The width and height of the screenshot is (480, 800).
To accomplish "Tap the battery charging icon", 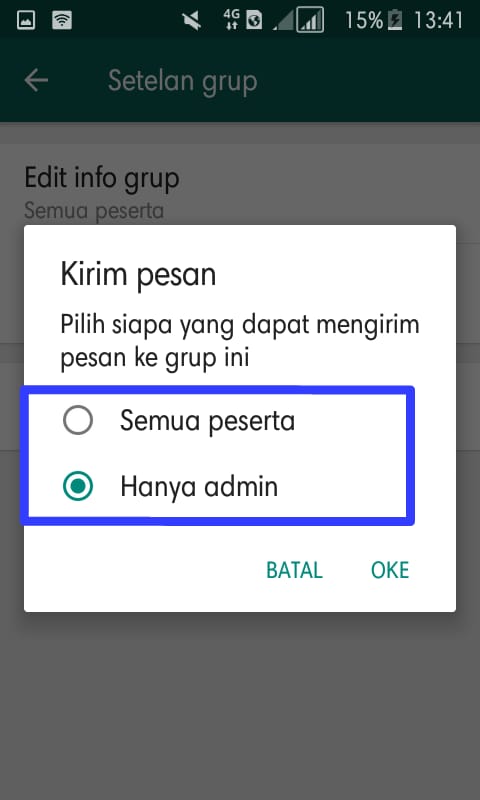I will coord(395,20).
